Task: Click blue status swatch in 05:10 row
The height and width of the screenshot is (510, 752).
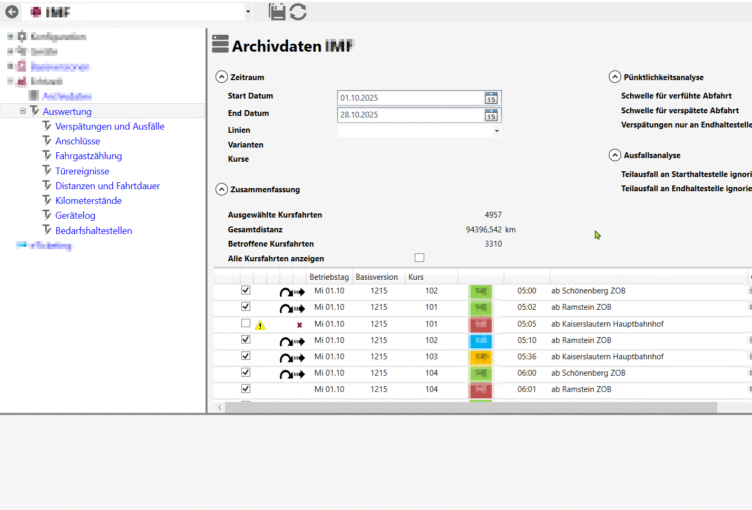Action: (x=481, y=341)
